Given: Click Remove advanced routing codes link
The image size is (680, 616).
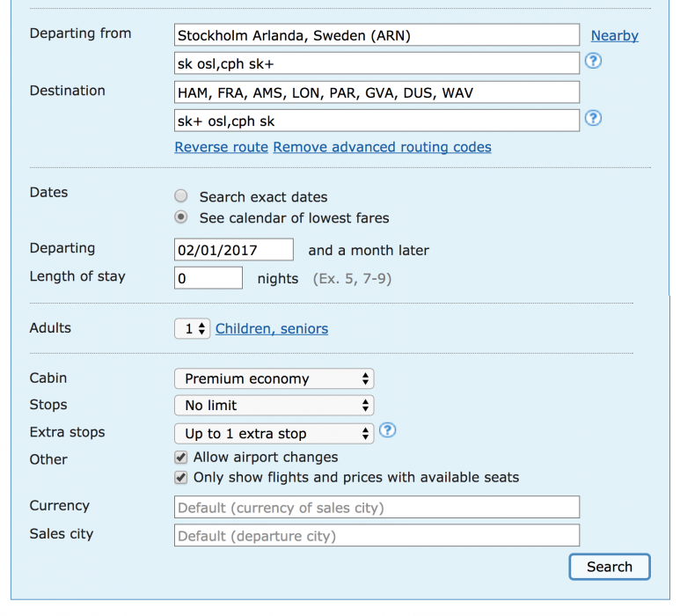Looking at the screenshot, I should coord(382,147).
